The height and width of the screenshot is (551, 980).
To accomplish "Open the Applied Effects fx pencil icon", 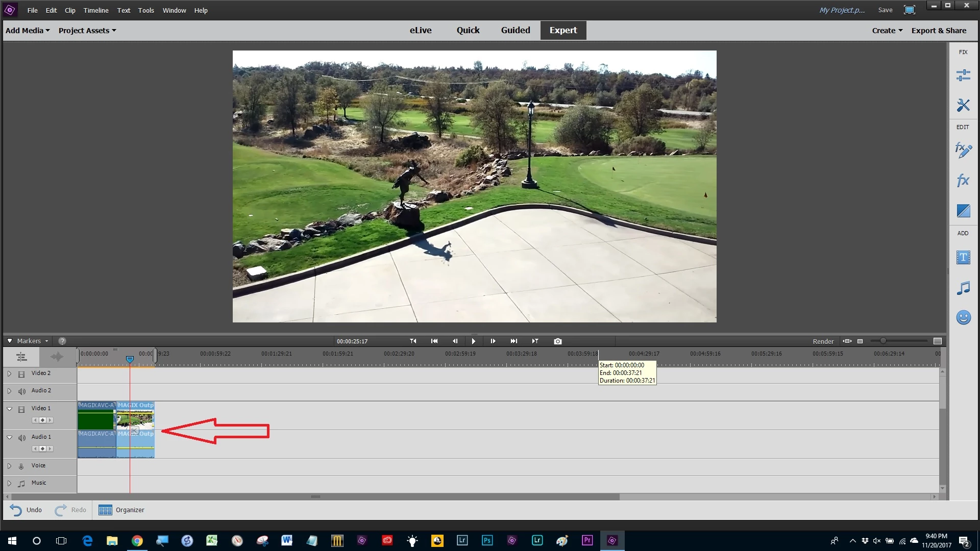I will click(963, 150).
